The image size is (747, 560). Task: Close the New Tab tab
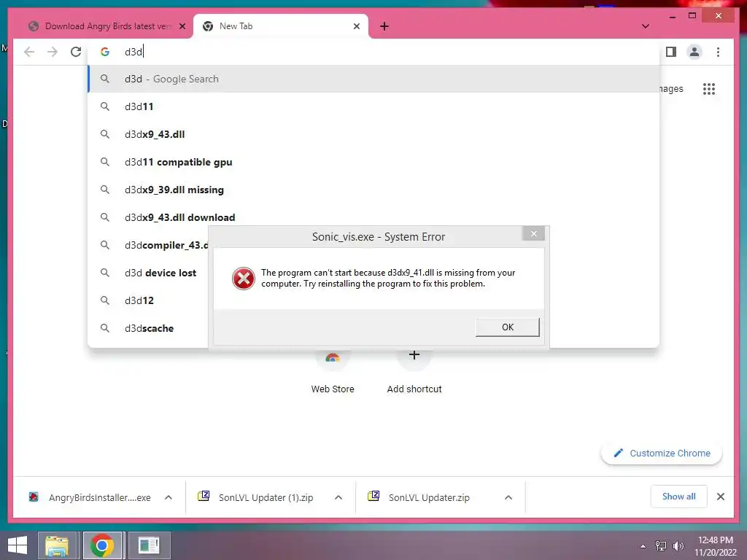[356, 26]
